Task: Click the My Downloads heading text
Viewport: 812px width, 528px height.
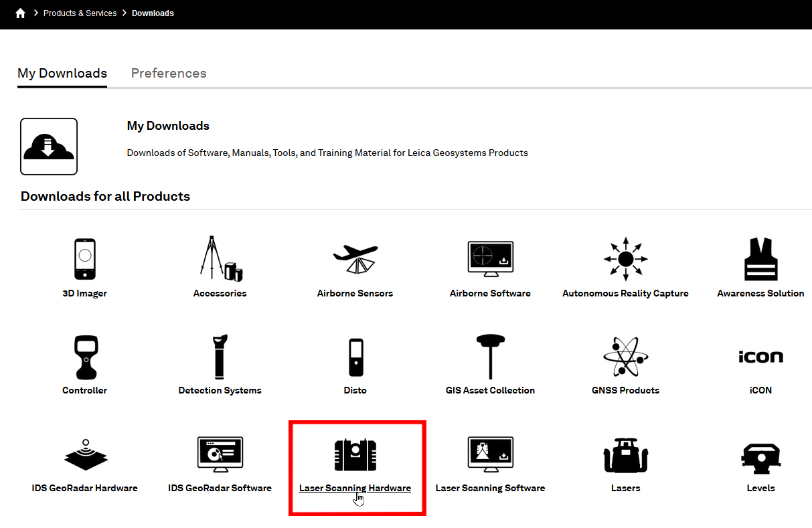Action: pyautogui.click(x=168, y=126)
